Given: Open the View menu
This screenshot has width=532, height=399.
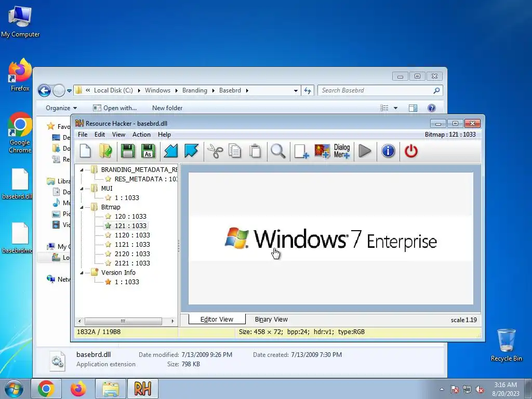Looking at the screenshot, I should (x=118, y=135).
